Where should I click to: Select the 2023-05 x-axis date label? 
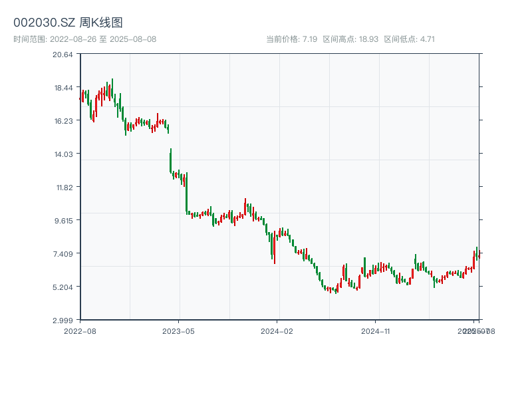179,331
